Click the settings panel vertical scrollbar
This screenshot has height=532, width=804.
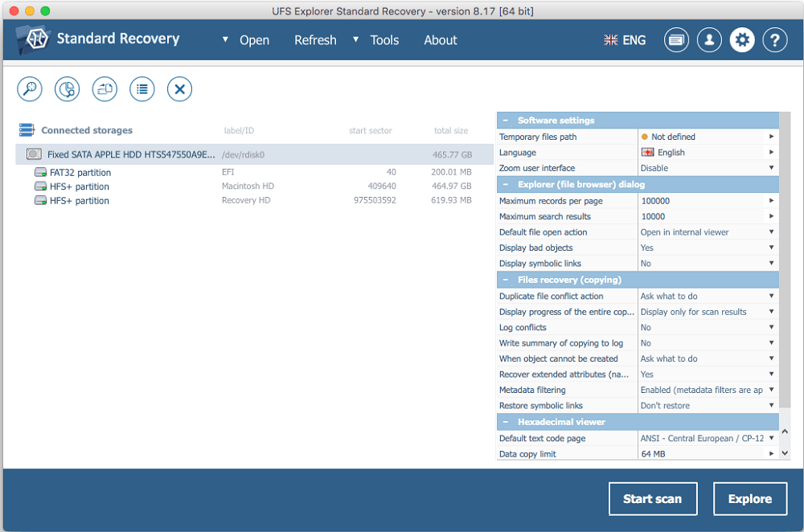click(x=785, y=260)
